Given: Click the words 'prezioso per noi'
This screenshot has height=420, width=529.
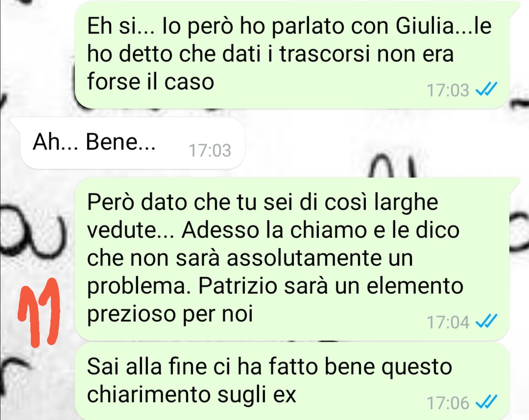Looking at the screenshot, I should click(170, 314).
